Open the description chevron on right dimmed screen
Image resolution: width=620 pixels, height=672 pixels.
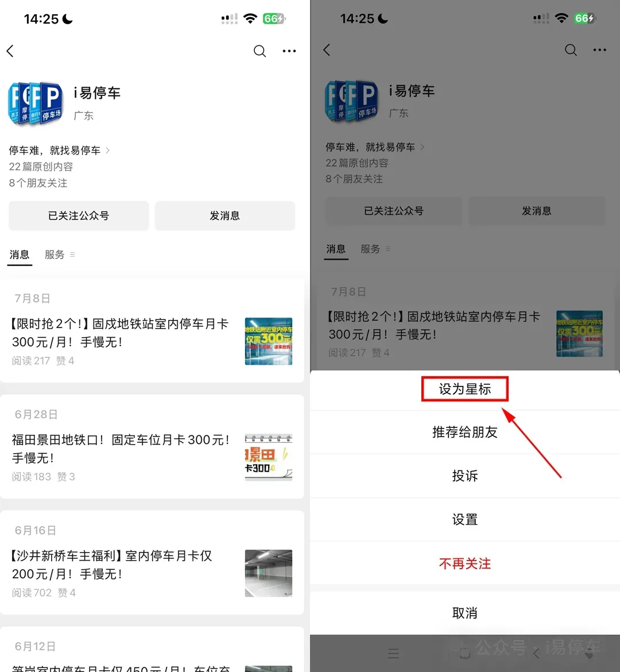click(422, 147)
